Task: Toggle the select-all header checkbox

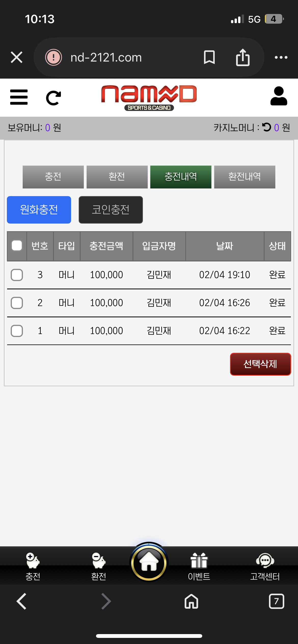Action: coord(17,246)
